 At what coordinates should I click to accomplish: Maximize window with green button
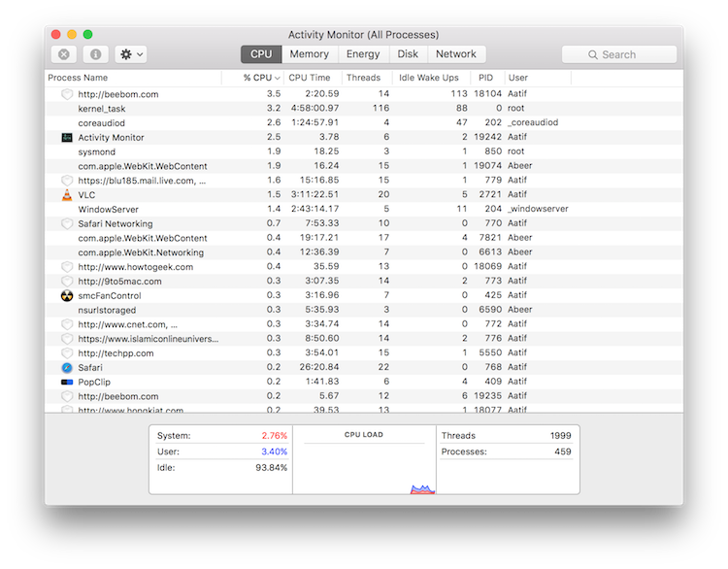87,34
